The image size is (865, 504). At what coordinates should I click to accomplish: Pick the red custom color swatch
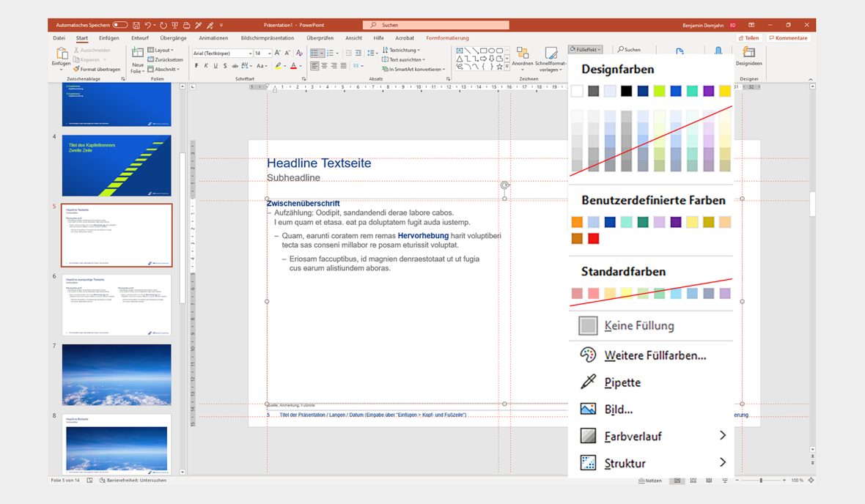click(x=594, y=239)
